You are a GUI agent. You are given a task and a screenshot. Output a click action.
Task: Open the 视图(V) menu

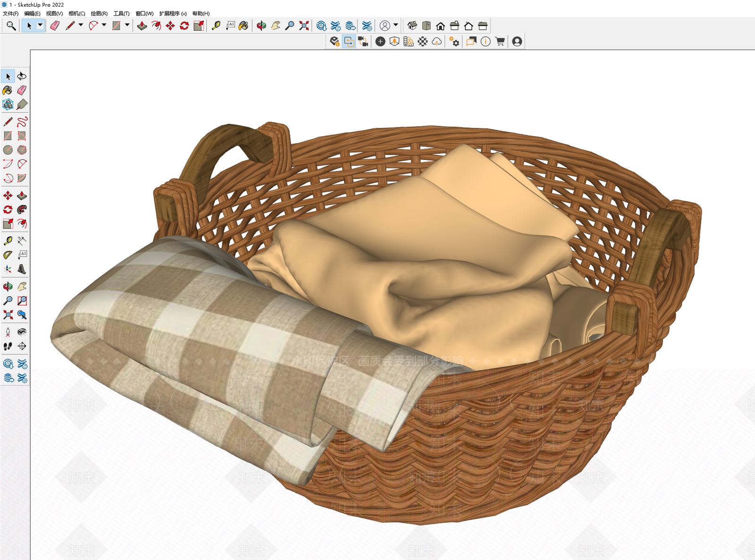54,14
